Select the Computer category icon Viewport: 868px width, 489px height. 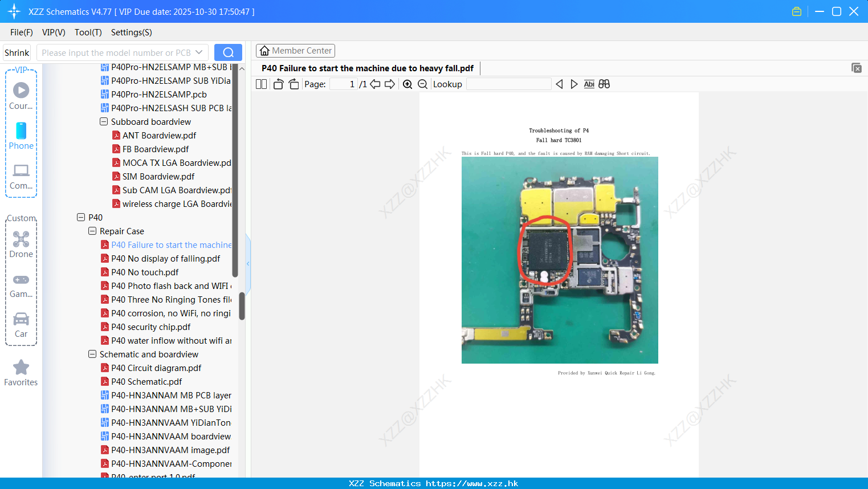(21, 176)
